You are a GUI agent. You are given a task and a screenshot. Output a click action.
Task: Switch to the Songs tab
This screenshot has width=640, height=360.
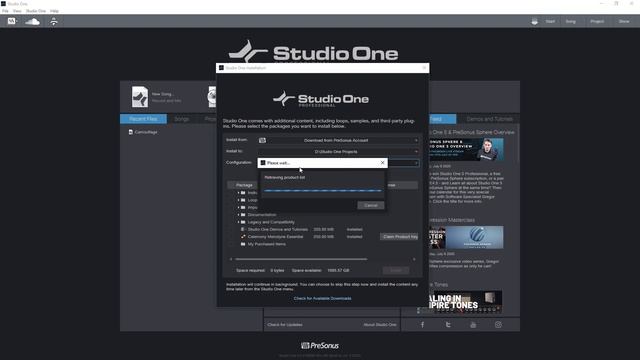coord(182,119)
